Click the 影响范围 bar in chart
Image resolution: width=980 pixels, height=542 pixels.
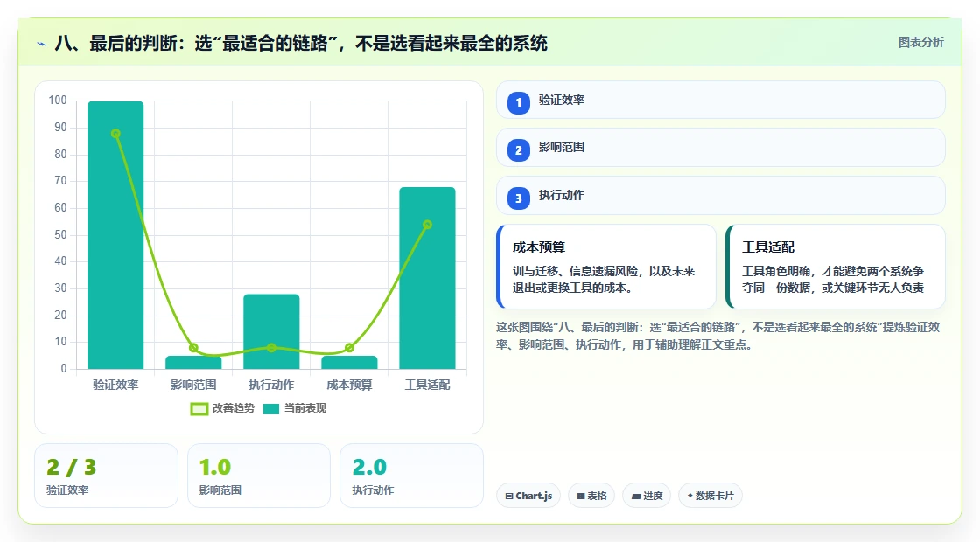click(193, 362)
